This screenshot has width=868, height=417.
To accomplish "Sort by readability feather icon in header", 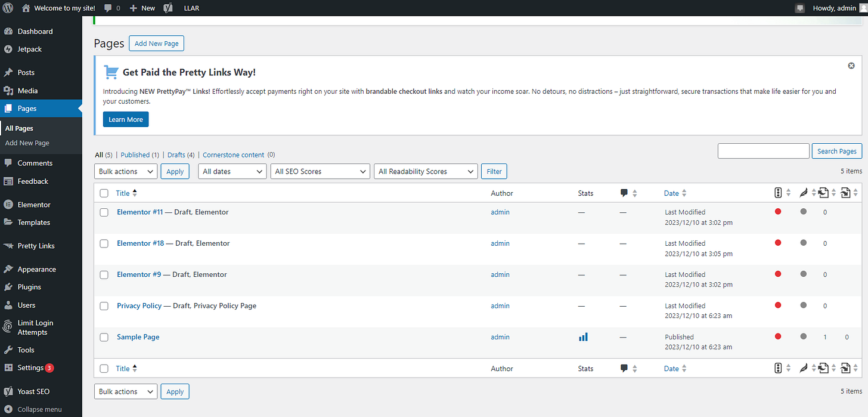I will [x=803, y=193].
